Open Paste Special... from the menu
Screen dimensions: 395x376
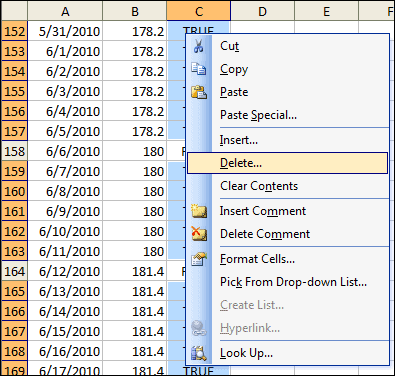[287, 115]
